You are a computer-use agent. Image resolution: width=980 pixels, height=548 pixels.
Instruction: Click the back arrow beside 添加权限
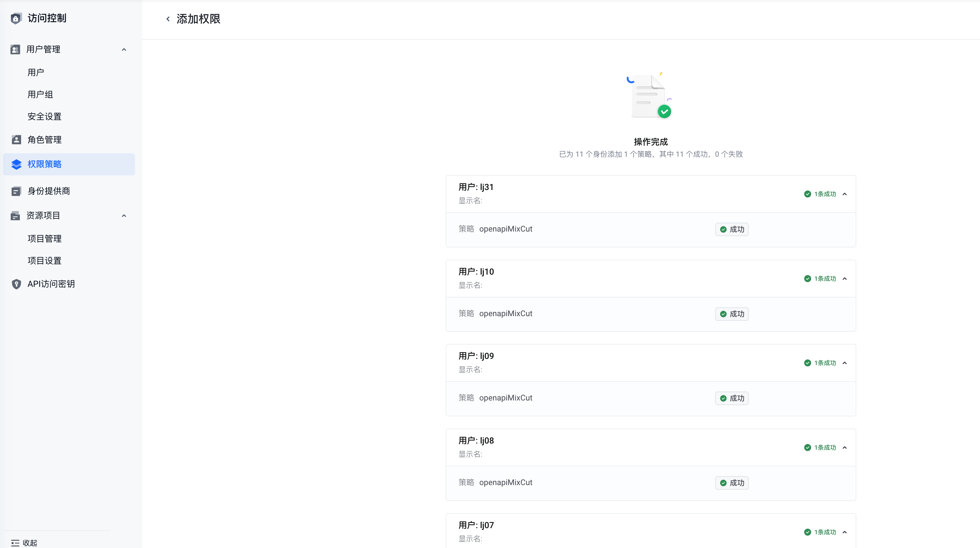coord(168,19)
